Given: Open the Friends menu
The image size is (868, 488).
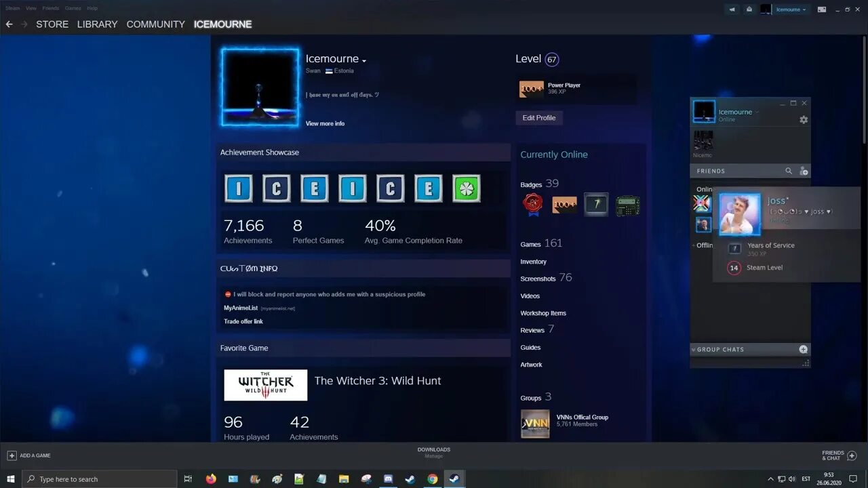Looking at the screenshot, I should 51,8.
